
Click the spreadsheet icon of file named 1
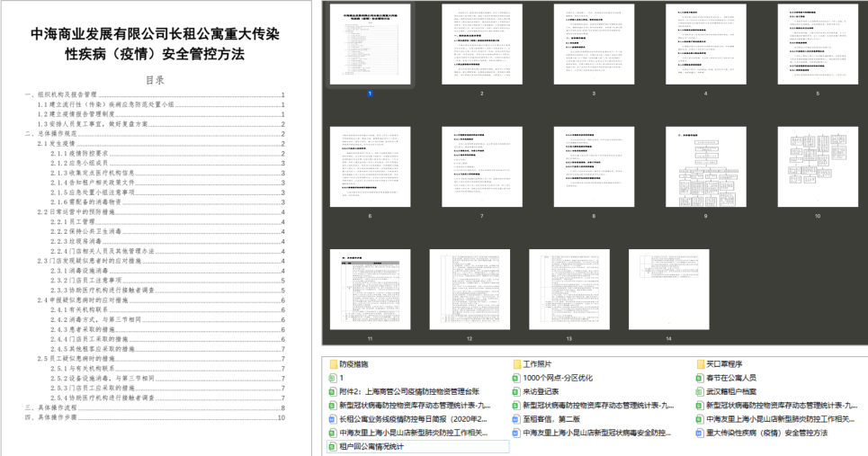click(333, 378)
